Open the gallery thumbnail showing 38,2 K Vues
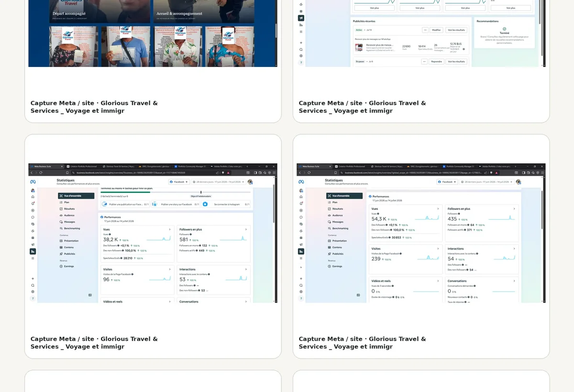The image size is (574, 392). click(153, 233)
